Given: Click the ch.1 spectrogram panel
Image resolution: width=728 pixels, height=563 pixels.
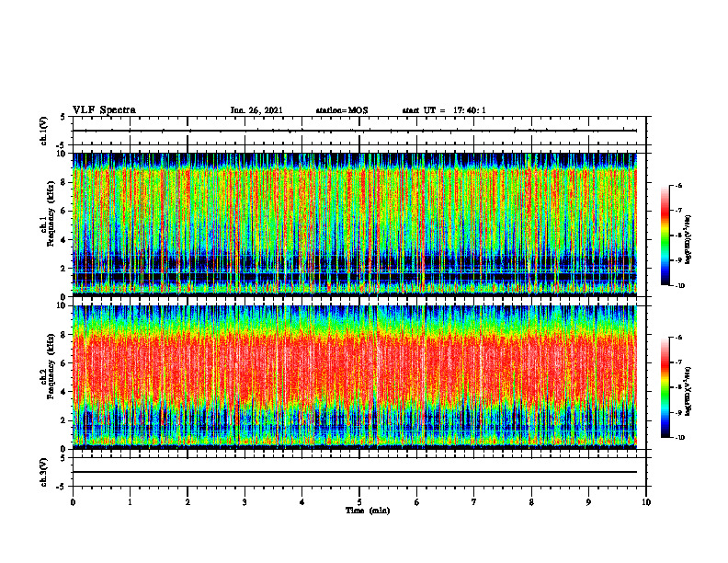Looking at the screenshot, I should click(x=355, y=224).
